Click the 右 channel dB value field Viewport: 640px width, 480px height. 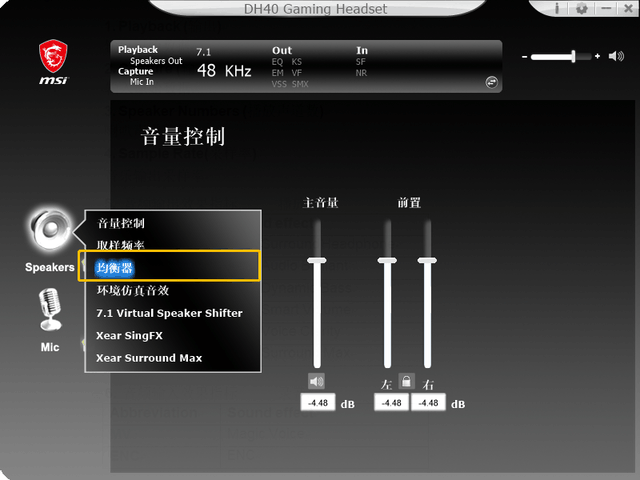[428, 403]
